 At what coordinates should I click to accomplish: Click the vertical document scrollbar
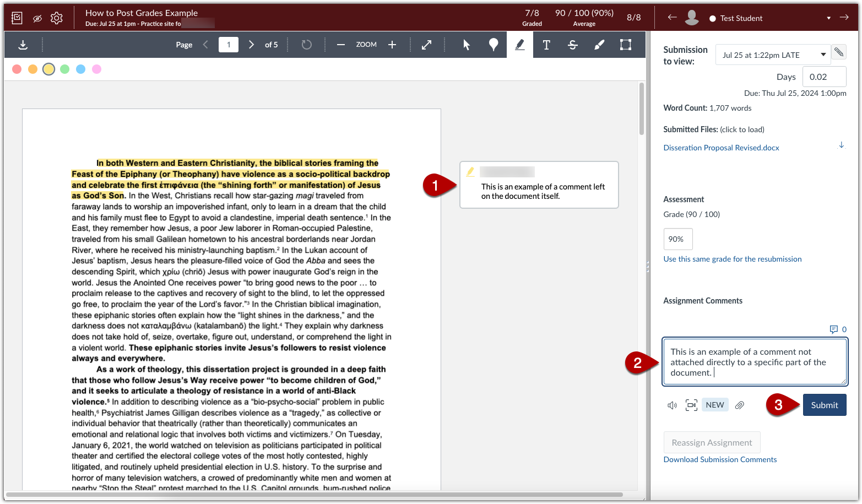[641, 109]
